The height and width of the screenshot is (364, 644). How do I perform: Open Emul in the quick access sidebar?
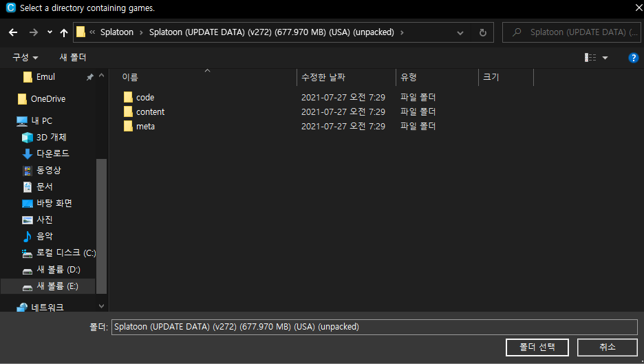[x=45, y=77]
